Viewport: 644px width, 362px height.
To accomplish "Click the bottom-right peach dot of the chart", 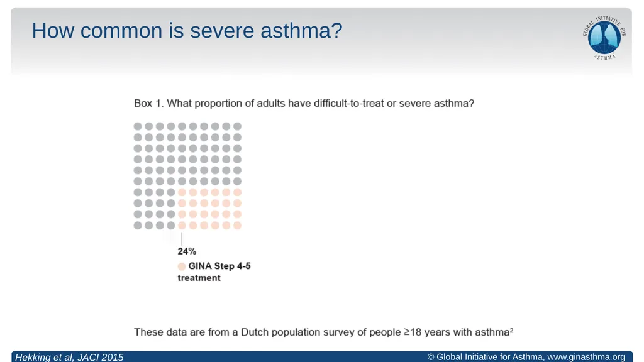I will click(x=237, y=226).
